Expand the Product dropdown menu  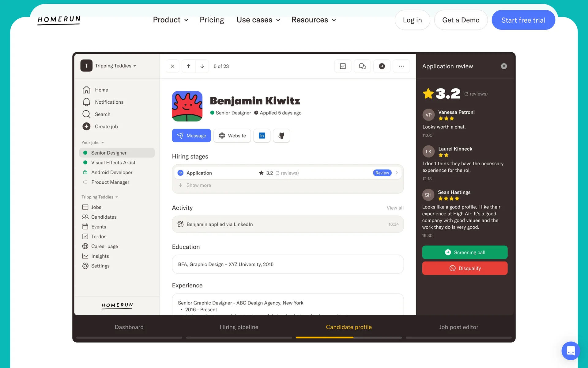coord(171,20)
